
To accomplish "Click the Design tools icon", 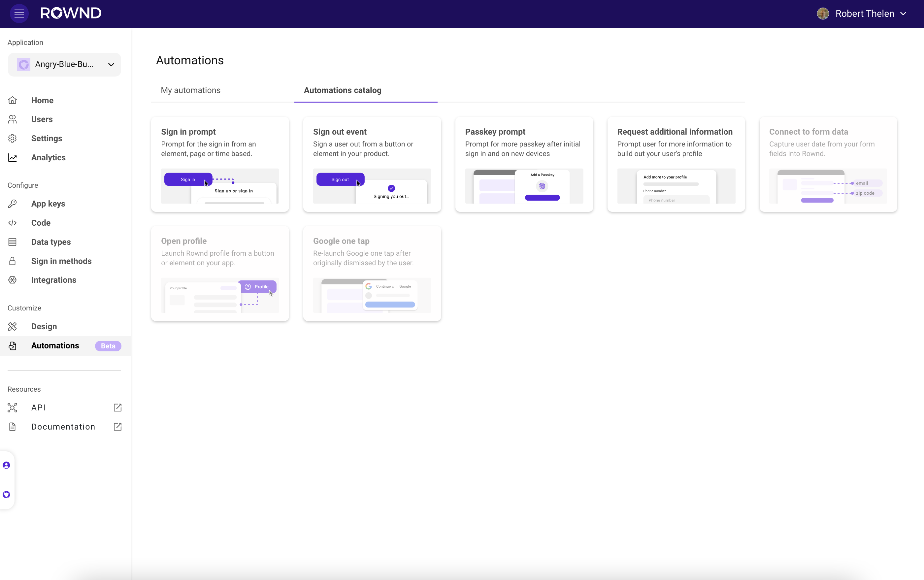I will (12, 326).
